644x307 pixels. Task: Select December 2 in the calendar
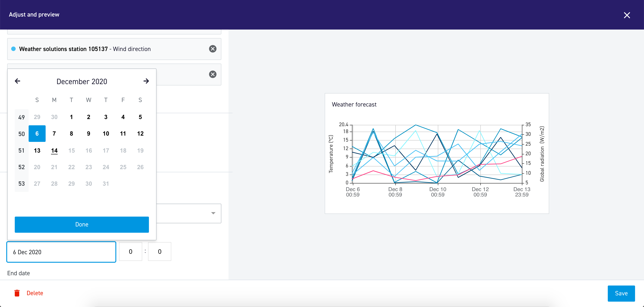[x=89, y=117]
